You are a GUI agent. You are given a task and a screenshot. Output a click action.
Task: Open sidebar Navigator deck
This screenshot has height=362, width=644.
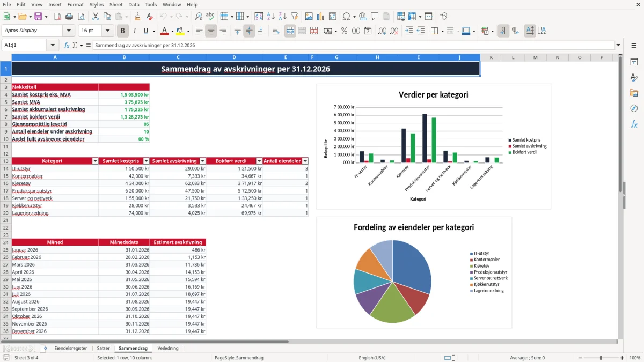tap(634, 109)
